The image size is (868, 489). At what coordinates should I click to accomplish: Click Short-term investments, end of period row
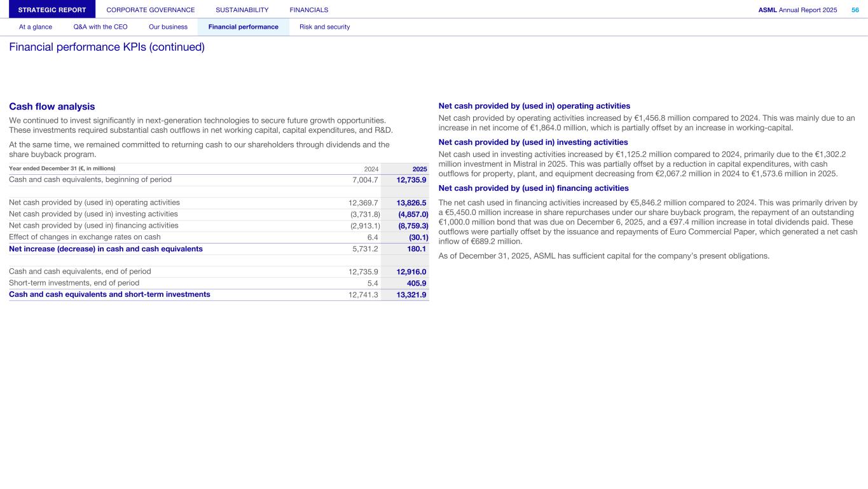coord(74,283)
